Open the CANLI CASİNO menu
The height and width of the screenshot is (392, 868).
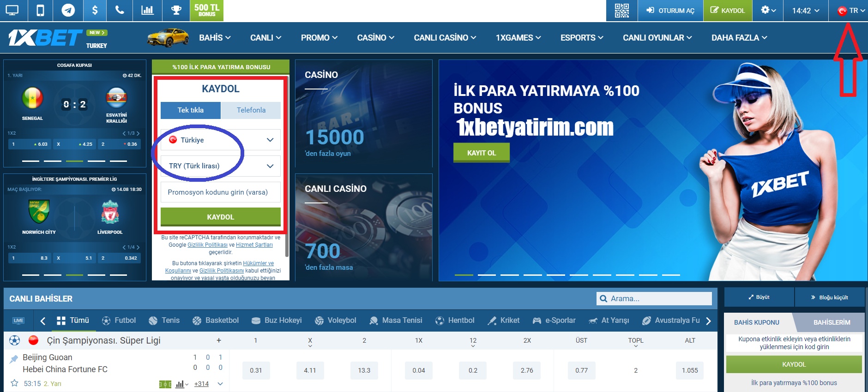click(x=445, y=38)
